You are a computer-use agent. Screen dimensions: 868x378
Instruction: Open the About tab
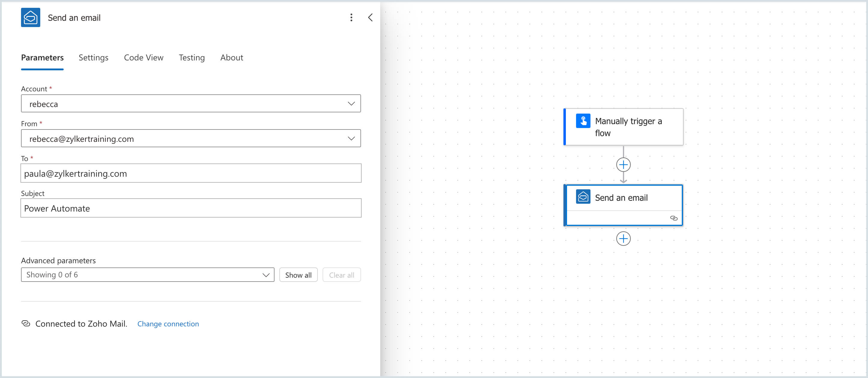point(232,58)
